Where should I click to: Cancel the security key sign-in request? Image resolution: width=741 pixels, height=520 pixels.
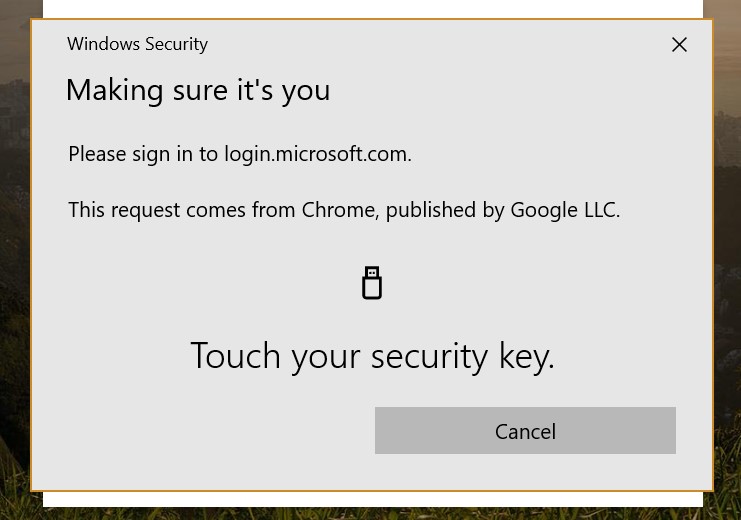click(x=525, y=431)
